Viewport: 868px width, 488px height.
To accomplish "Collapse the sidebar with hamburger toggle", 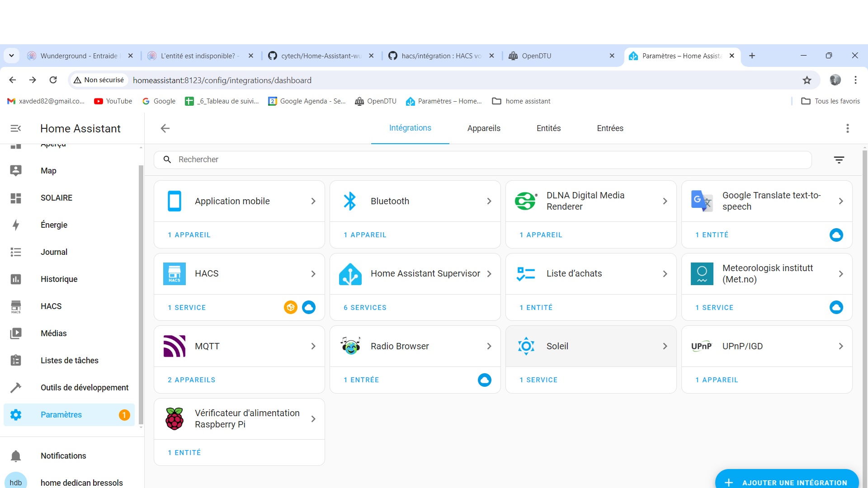I will pyautogui.click(x=16, y=128).
